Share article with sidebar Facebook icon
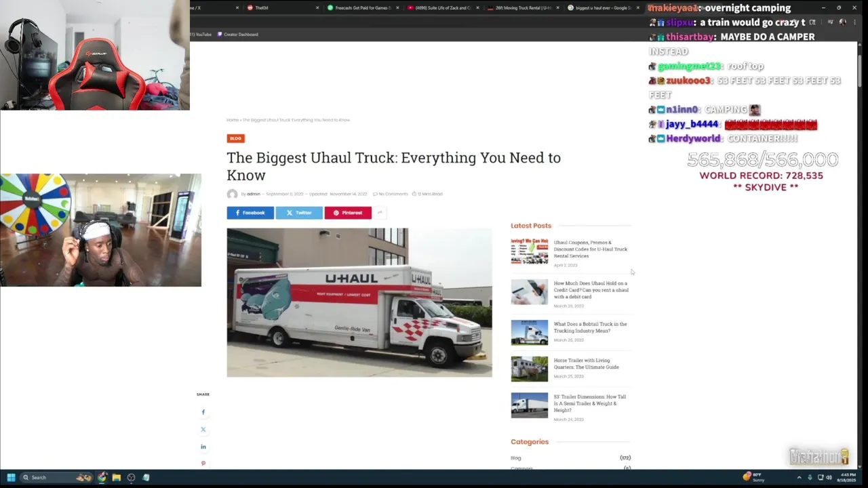The height and width of the screenshot is (488, 868). (203, 412)
